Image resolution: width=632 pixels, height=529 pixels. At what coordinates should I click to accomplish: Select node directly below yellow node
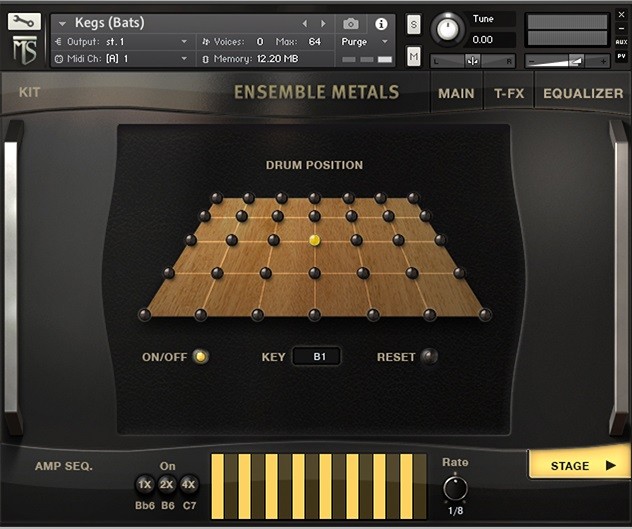tap(314, 273)
